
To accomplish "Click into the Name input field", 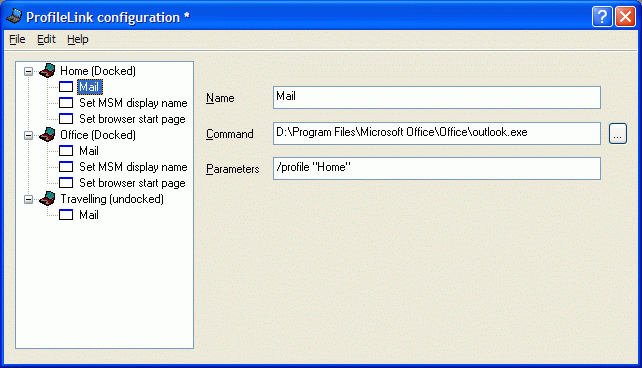I will 437,97.
